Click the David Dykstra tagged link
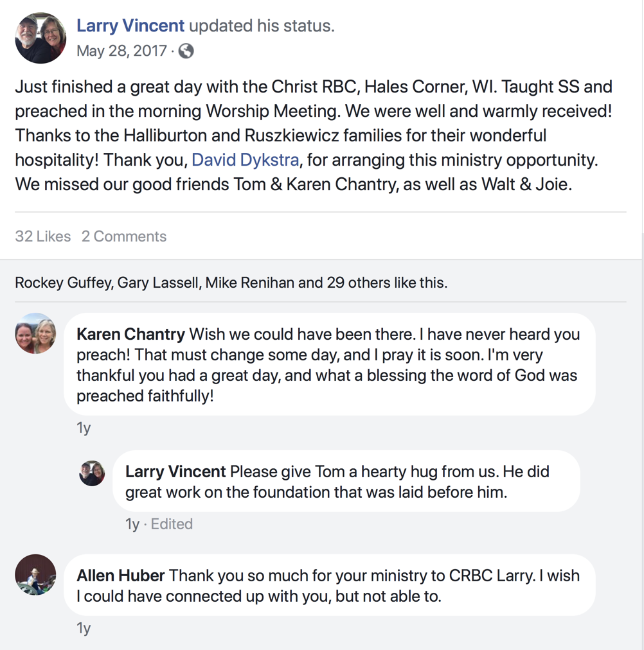 246,160
